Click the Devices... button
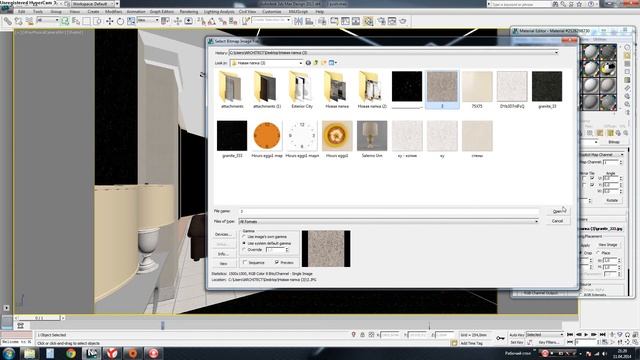Image resolution: width=640 pixels, height=360 pixels. pyautogui.click(x=223, y=234)
